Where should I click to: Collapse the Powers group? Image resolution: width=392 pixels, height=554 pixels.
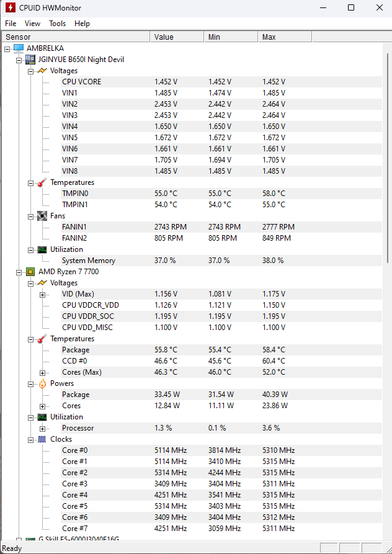click(31, 384)
